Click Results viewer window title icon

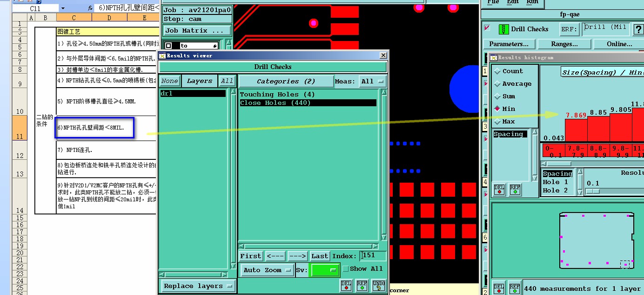[x=162, y=55]
